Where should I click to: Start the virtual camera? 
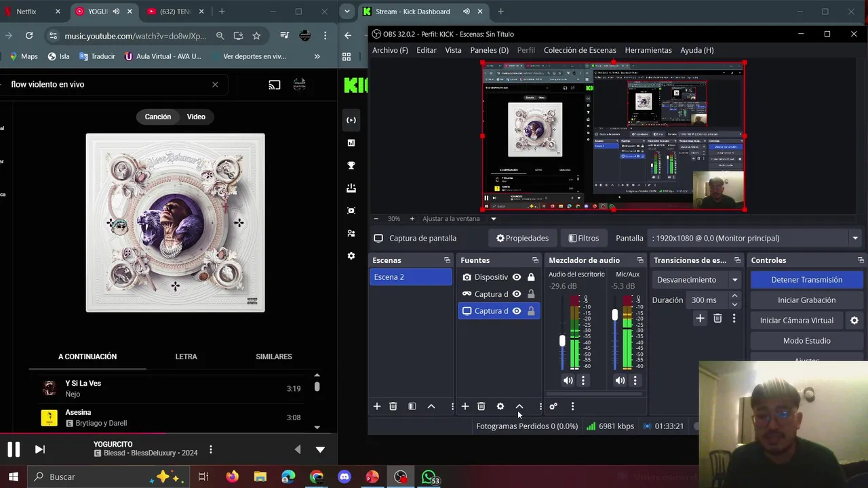pyautogui.click(x=797, y=321)
